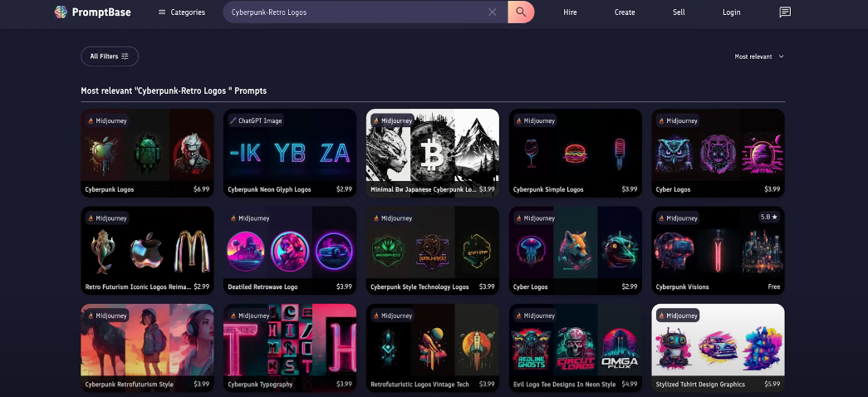Open the Cyber Logos $2.99 jellyfish card
Screen dimensions: 868x397
click(x=575, y=250)
